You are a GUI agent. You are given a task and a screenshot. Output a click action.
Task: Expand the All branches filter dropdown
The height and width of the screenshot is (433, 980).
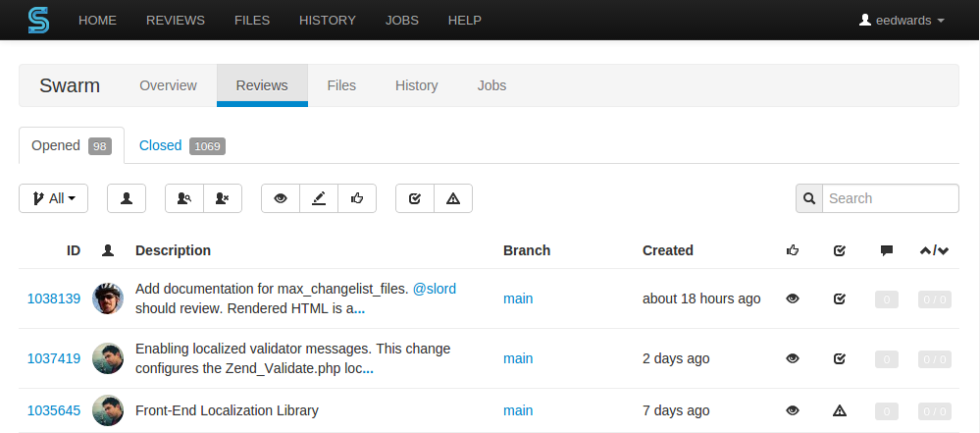click(x=53, y=198)
